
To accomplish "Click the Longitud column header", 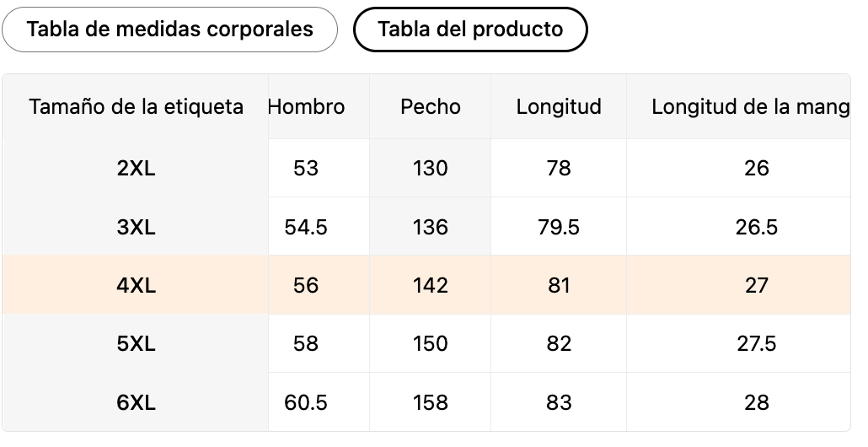I will [559, 107].
